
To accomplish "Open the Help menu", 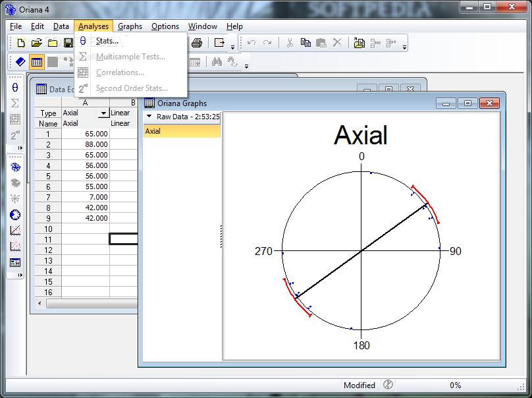I will 234,26.
